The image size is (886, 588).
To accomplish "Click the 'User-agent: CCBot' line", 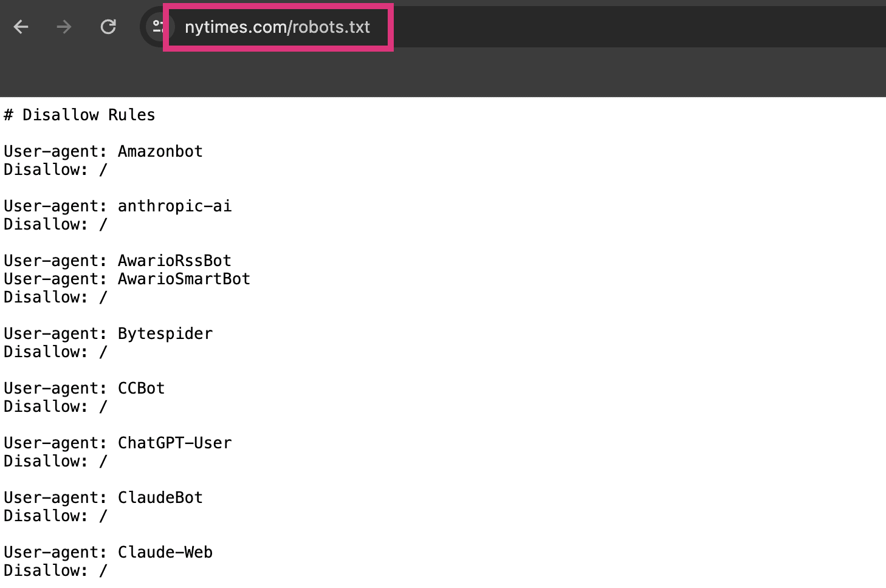I will (84, 388).
